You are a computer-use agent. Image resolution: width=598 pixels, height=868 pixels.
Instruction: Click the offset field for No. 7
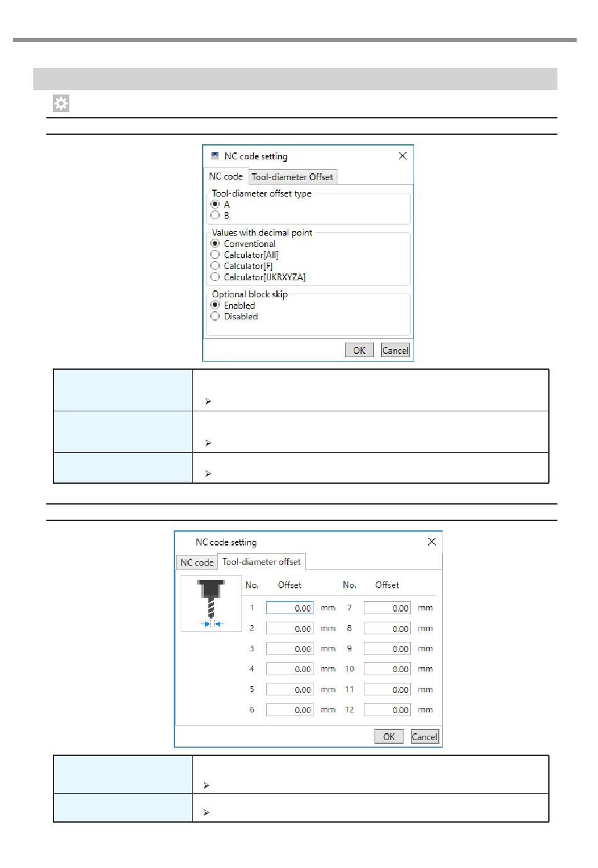click(387, 608)
